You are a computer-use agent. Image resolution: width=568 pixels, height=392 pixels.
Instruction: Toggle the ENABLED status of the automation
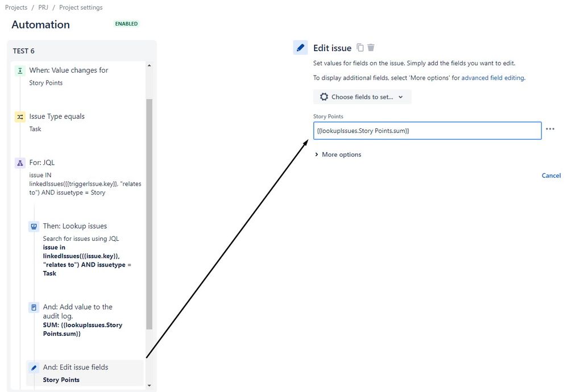(126, 24)
